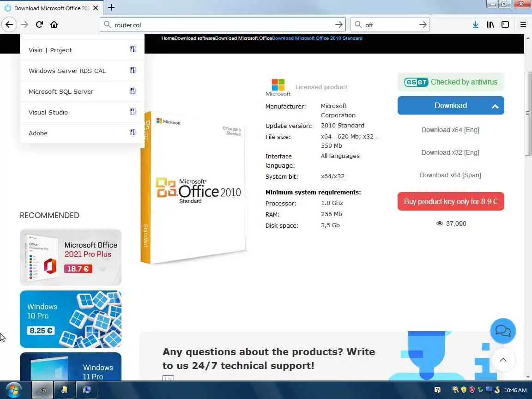Click the page vertical scrollbar thumb
532x399 pixels.
pos(527,113)
